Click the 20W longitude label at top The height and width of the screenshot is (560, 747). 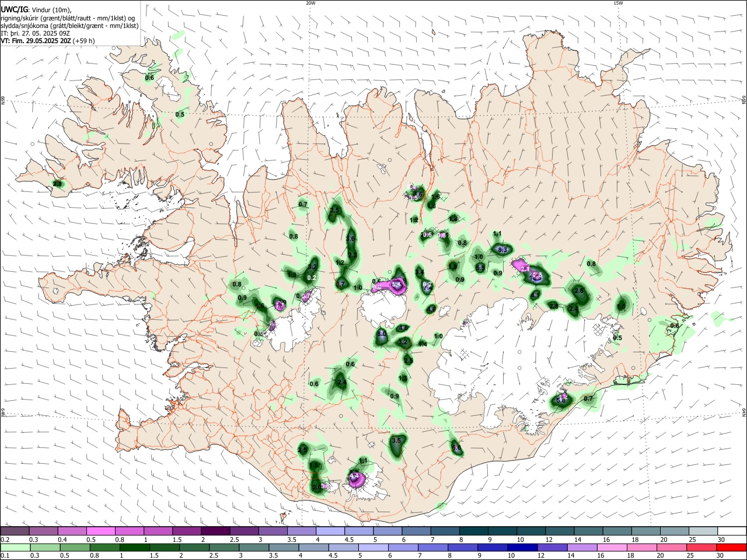[310, 3]
